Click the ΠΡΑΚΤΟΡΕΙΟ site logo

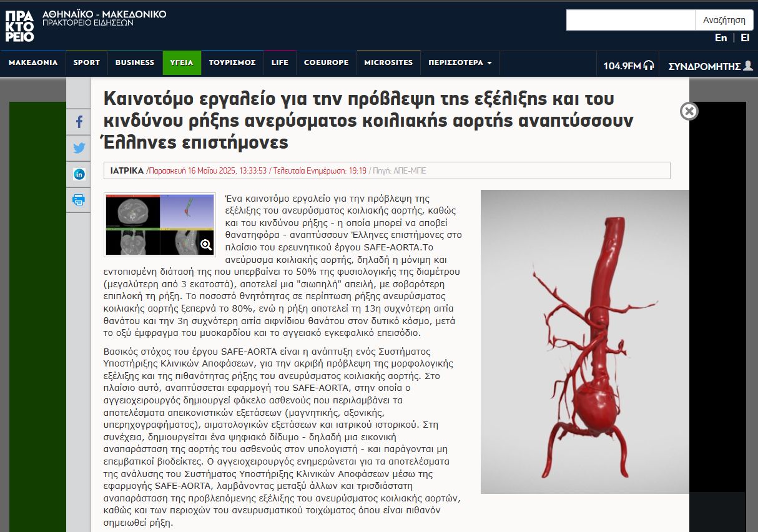[19, 26]
